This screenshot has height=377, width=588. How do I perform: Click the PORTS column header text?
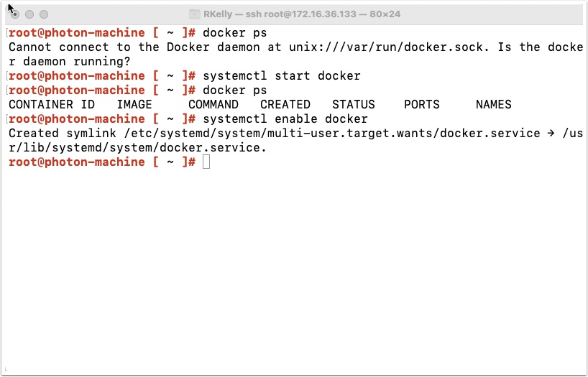click(422, 104)
